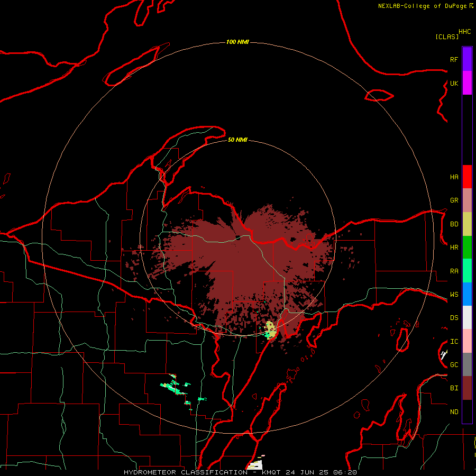Image resolution: width=476 pixels, height=476 pixels.
Task: Click the HHC product label
Action: pos(465,32)
